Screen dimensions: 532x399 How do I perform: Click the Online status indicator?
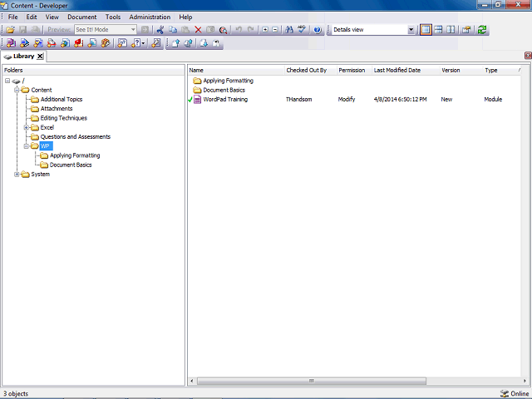(x=515, y=393)
